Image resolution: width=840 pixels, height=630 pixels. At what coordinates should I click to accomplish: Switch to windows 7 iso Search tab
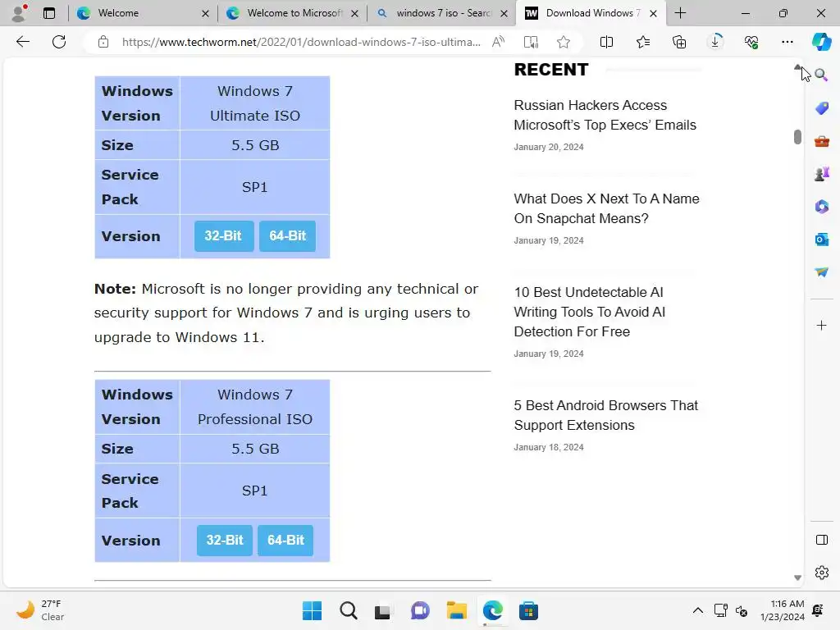pos(441,13)
